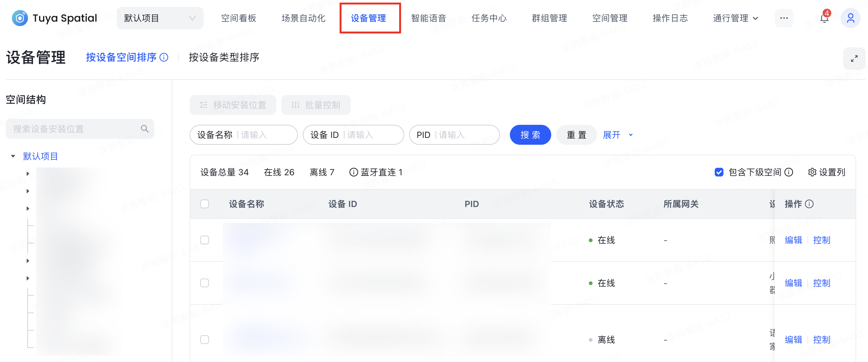The image size is (868, 362).
Task: Click the fullscreen expand icon
Action: 854,59
